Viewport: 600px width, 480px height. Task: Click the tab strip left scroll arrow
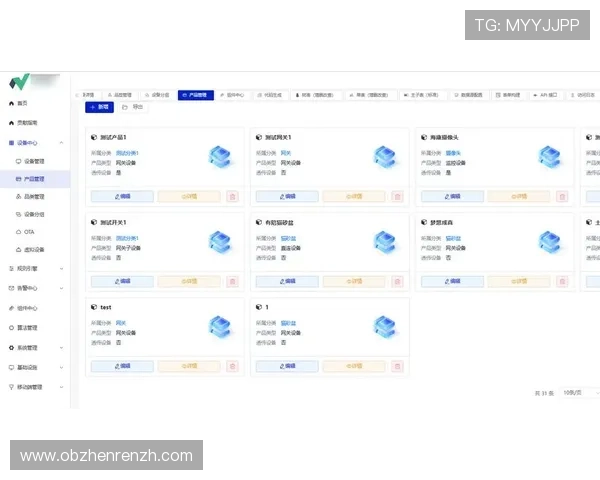pos(77,95)
